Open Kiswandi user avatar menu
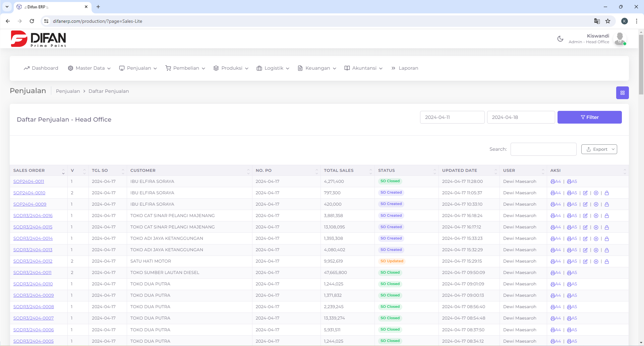Screen dimensions: 644x346 [620, 39]
